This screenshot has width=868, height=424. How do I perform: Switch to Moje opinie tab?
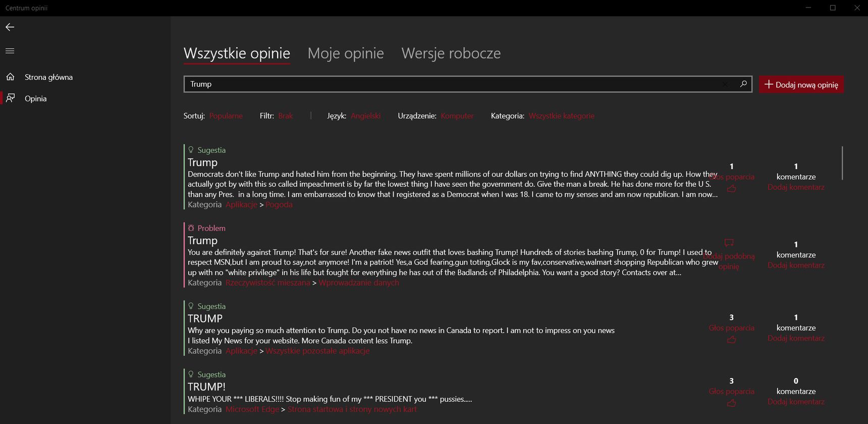(346, 53)
